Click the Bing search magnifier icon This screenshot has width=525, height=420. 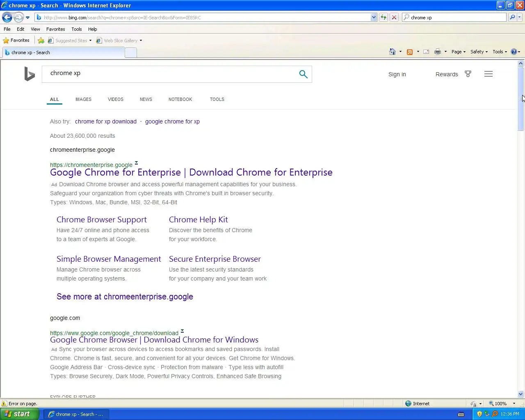303,74
